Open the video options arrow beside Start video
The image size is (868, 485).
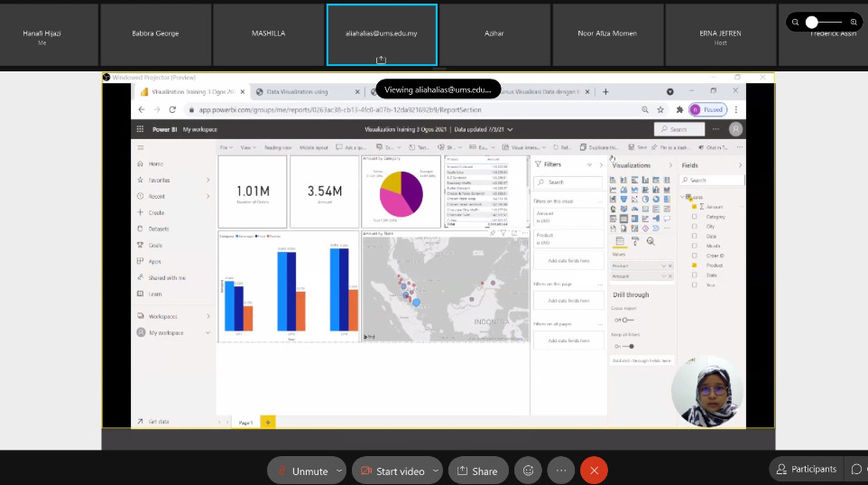(x=436, y=471)
